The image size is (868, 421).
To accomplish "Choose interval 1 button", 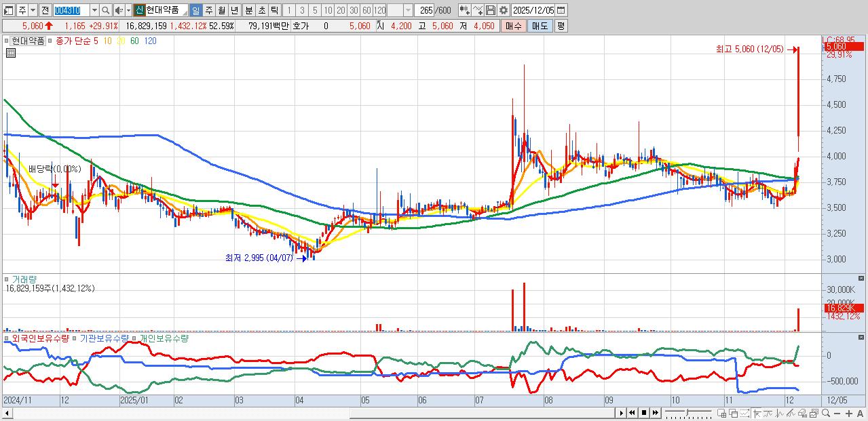I will point(288,10).
